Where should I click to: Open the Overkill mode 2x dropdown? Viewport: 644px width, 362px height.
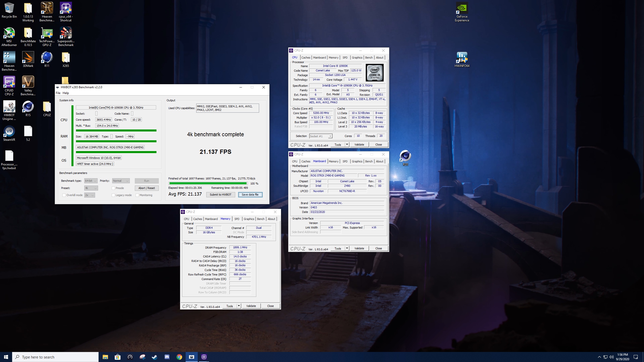tap(90, 195)
